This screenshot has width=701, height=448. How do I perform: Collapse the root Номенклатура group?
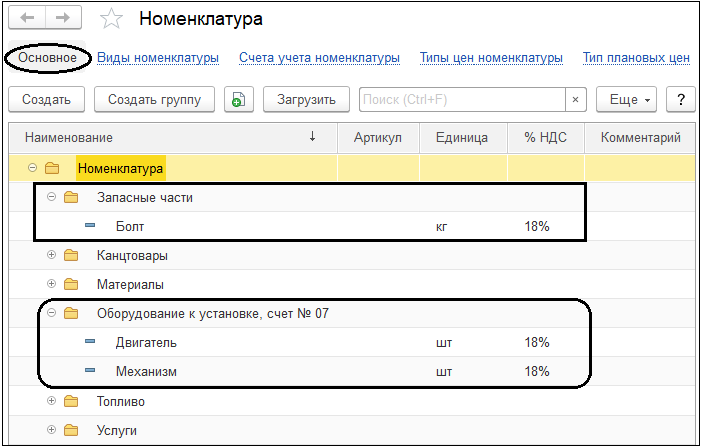coord(32,168)
